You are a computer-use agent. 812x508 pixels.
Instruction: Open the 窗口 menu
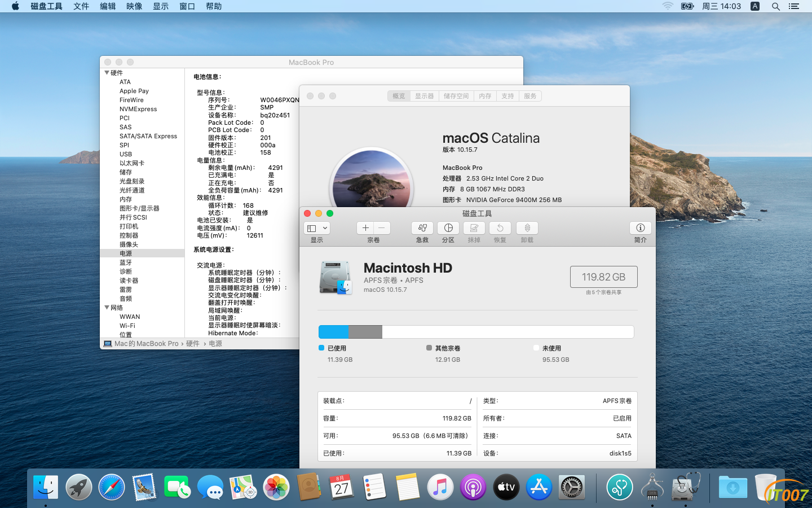pyautogui.click(x=187, y=6)
